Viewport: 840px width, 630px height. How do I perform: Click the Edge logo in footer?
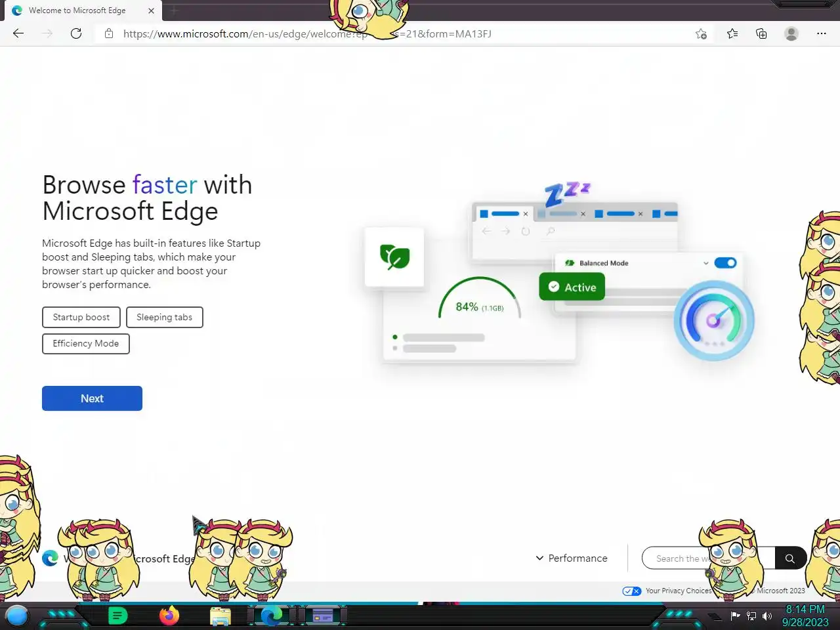[51, 558]
